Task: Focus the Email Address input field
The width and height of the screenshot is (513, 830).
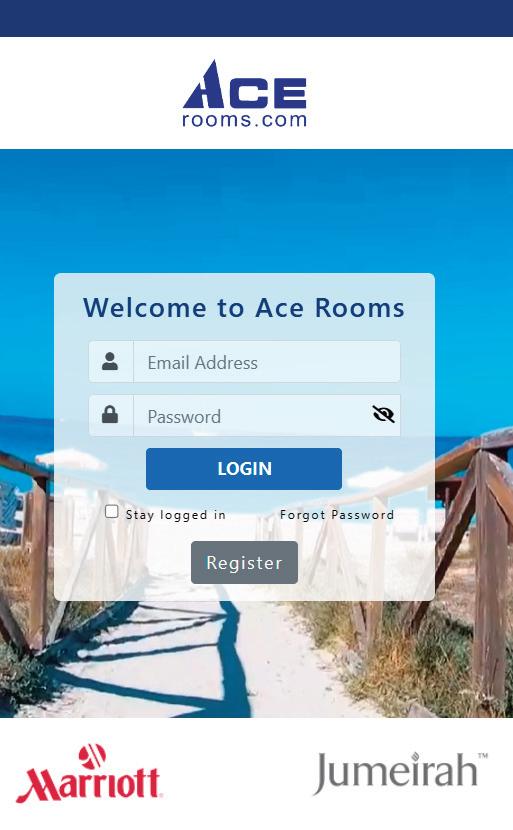Action: pyautogui.click(x=267, y=362)
